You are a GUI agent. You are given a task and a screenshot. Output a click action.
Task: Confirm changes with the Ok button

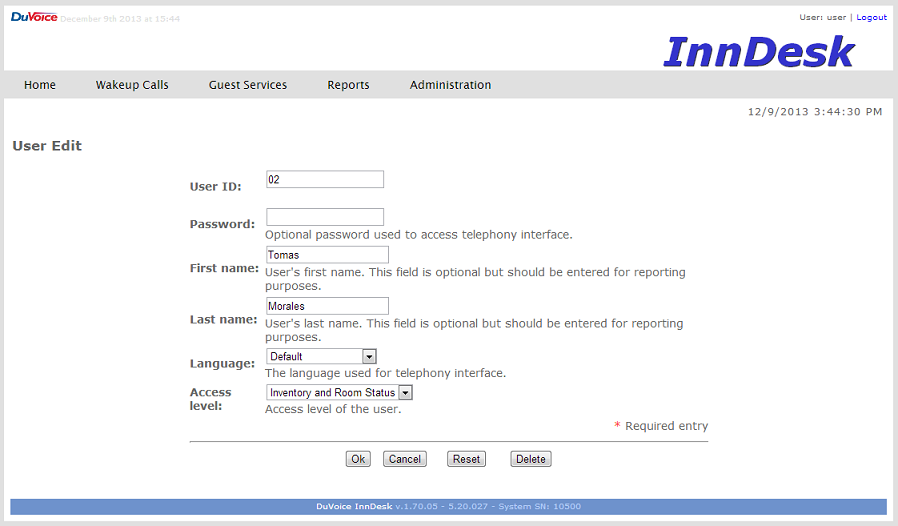(359, 459)
